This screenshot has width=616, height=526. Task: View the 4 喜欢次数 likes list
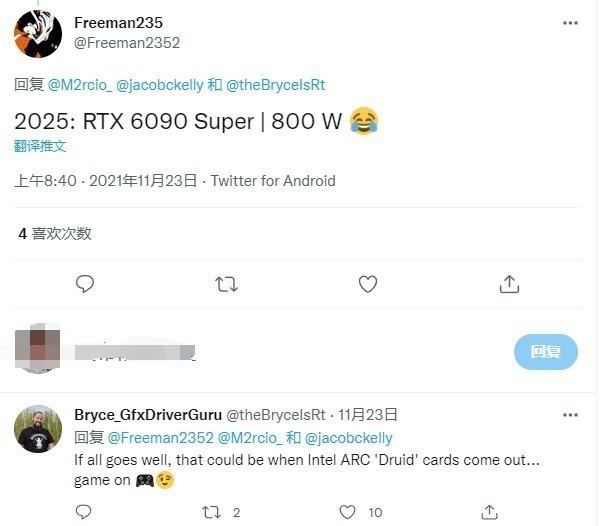point(55,234)
